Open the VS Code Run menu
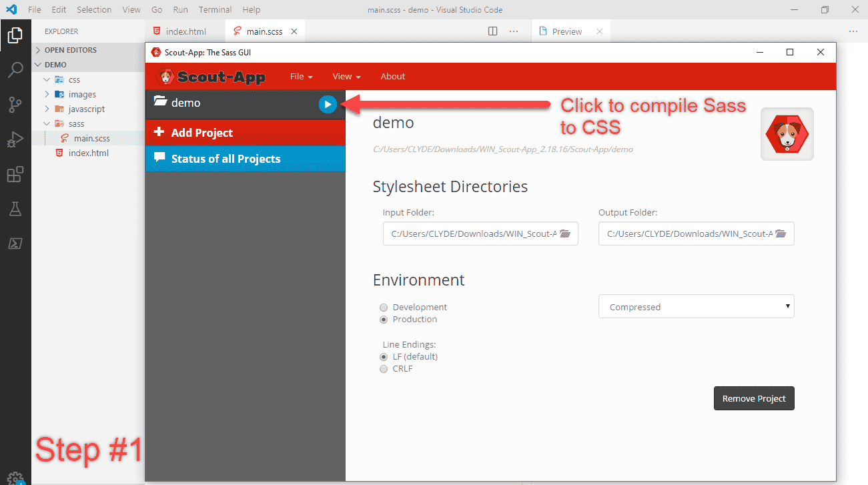This screenshot has width=868, height=485. point(180,10)
